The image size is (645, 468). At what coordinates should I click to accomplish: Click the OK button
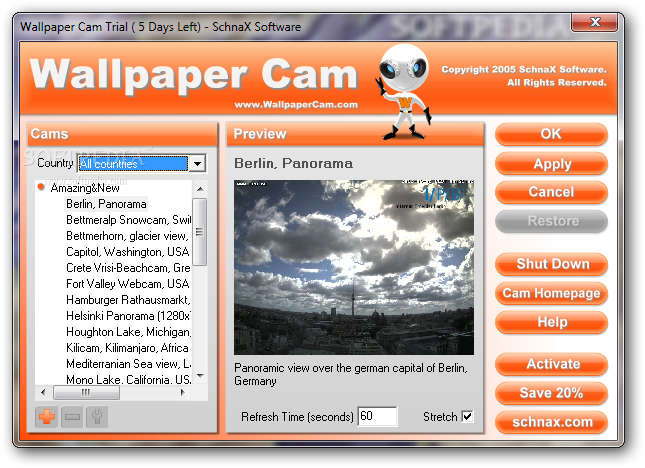[551, 134]
